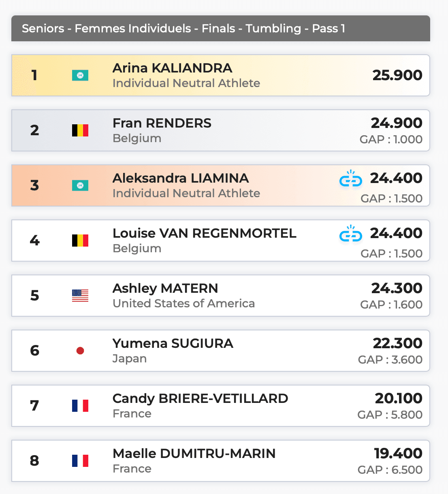Click Maelle DUMITRU-MARIN's name in eighth place
Screen dimensions: 448x494
pos(194,454)
